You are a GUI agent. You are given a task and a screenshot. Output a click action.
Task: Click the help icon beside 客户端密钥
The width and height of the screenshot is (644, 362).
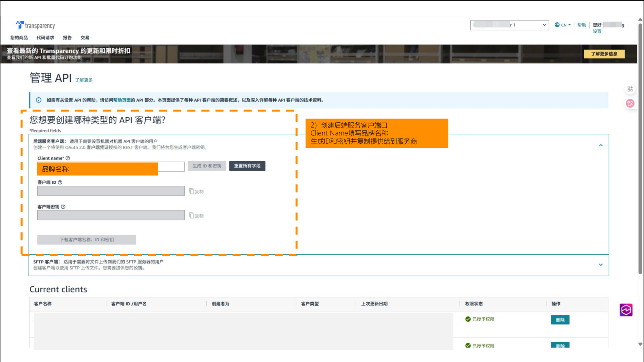point(63,207)
